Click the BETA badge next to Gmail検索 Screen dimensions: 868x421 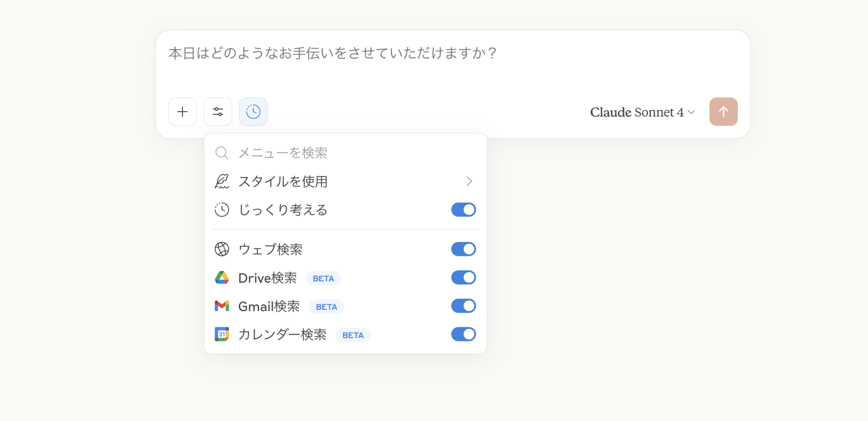[x=326, y=306]
